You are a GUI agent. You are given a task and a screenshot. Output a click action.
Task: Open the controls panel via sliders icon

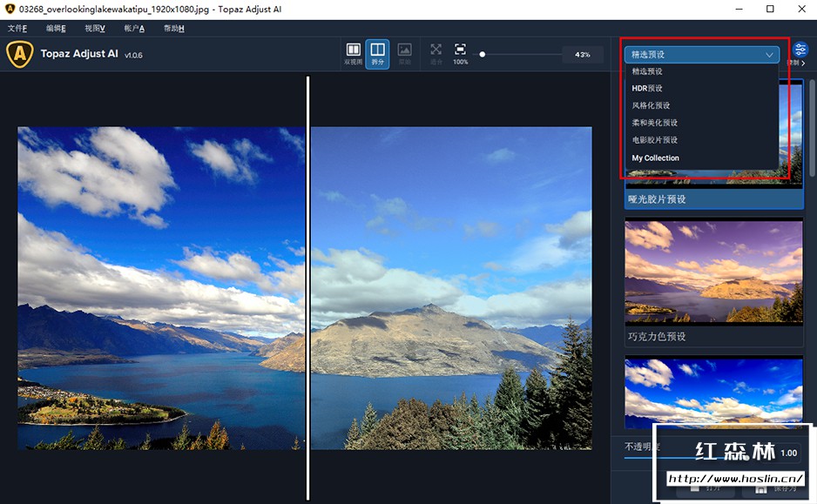pyautogui.click(x=800, y=50)
